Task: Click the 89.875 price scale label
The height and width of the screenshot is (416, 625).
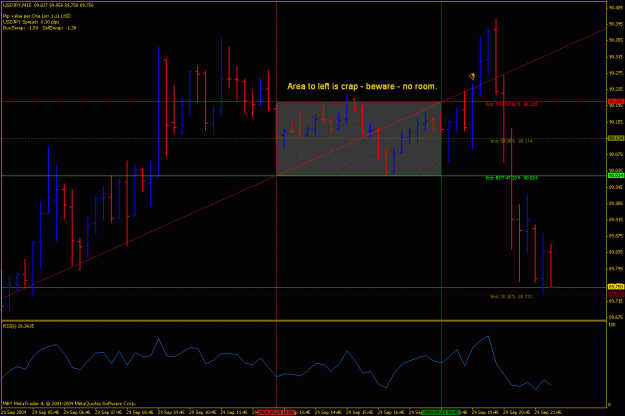Action: point(616,236)
